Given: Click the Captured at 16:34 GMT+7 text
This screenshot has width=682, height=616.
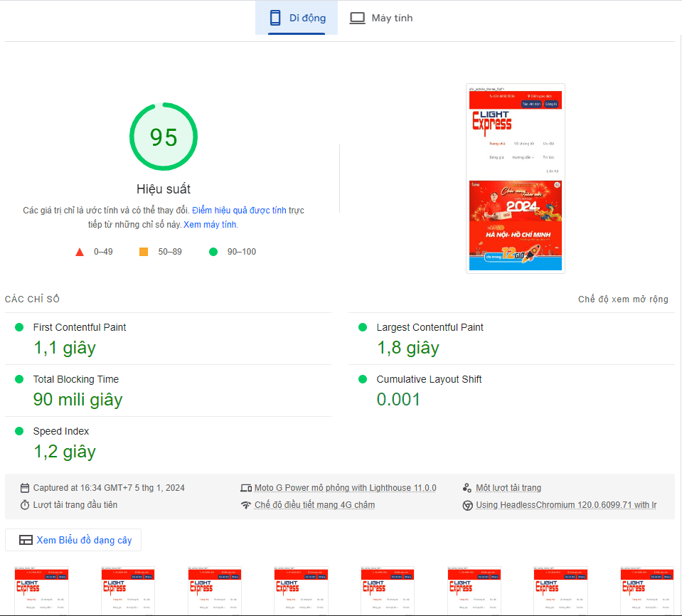Looking at the screenshot, I should tap(110, 488).
